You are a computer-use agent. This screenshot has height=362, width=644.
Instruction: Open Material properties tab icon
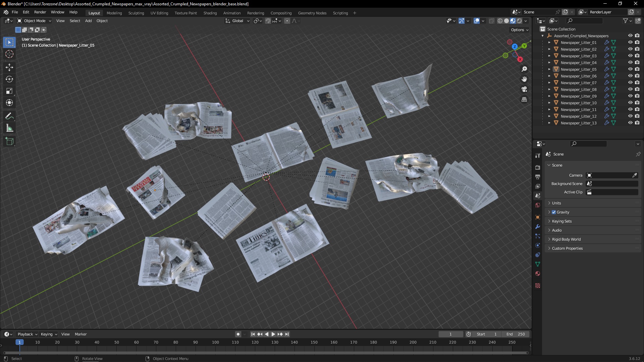point(538,274)
